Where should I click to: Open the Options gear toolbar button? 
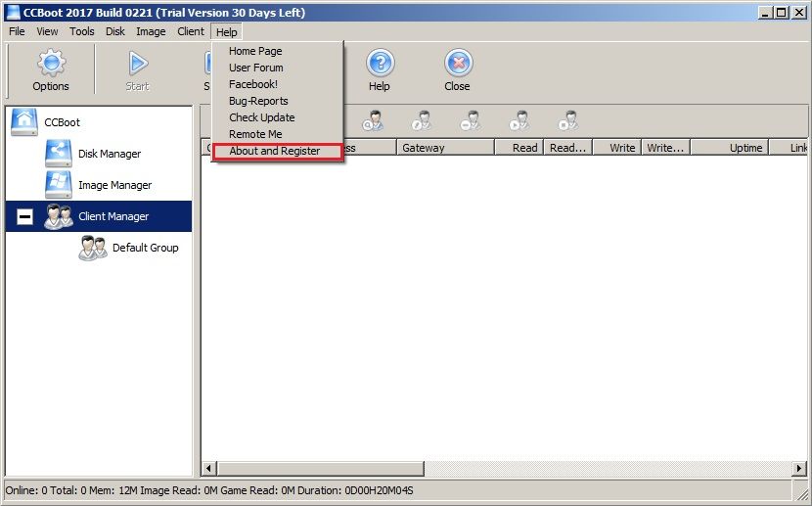pyautogui.click(x=51, y=69)
